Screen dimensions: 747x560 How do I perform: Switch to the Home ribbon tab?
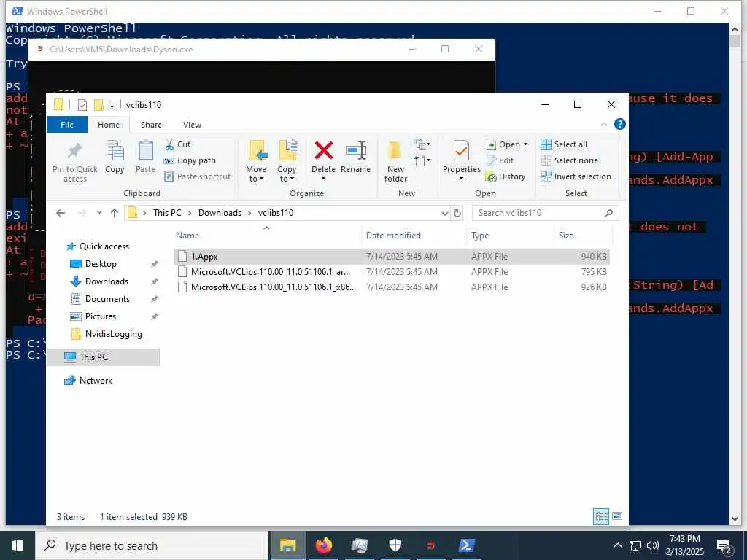(x=109, y=124)
